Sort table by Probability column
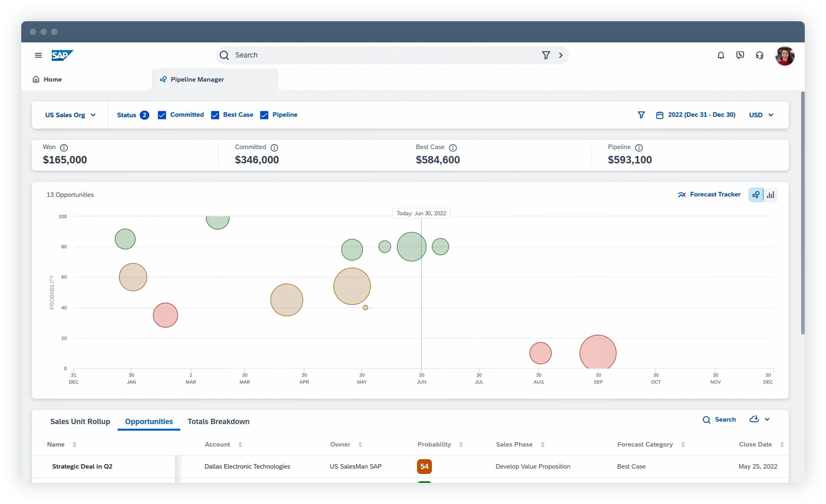This screenshot has height=504, width=826. (461, 444)
